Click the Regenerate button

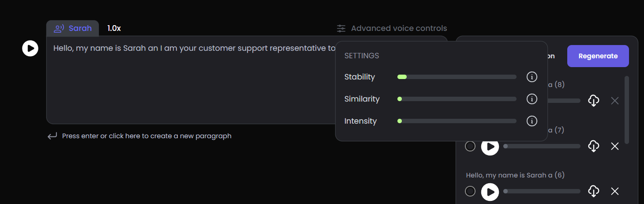598,56
